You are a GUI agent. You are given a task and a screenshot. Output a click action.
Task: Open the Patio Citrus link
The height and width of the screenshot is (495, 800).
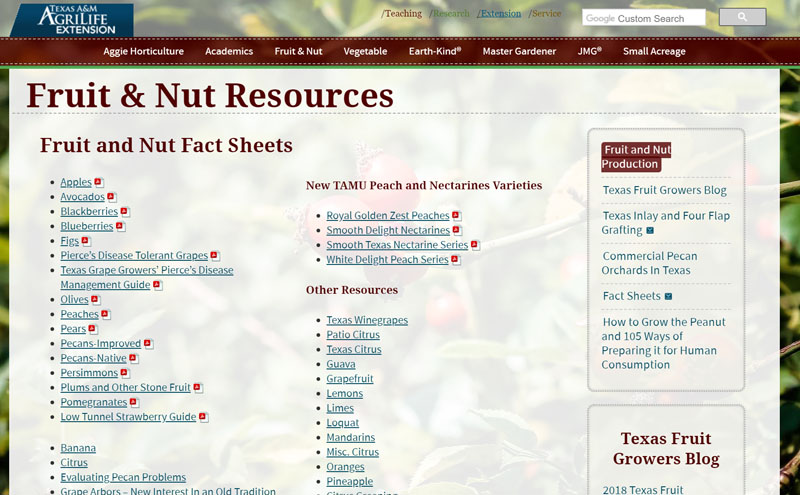[353, 335]
